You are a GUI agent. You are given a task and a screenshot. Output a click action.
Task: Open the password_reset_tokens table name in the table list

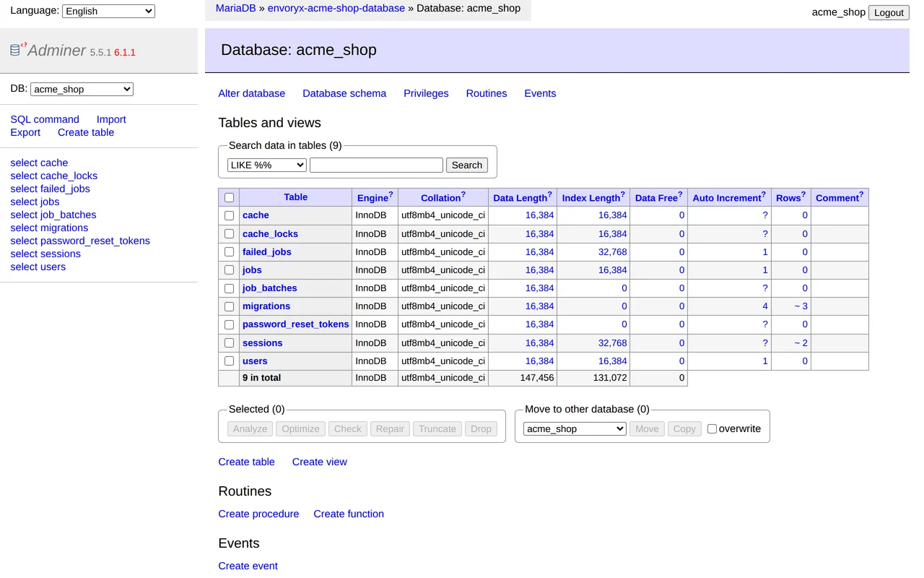(x=295, y=324)
